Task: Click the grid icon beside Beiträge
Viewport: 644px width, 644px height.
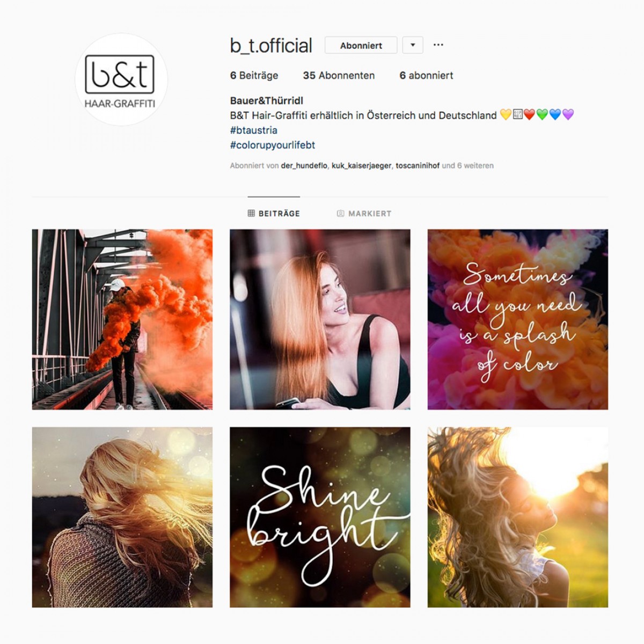Action: tap(251, 213)
